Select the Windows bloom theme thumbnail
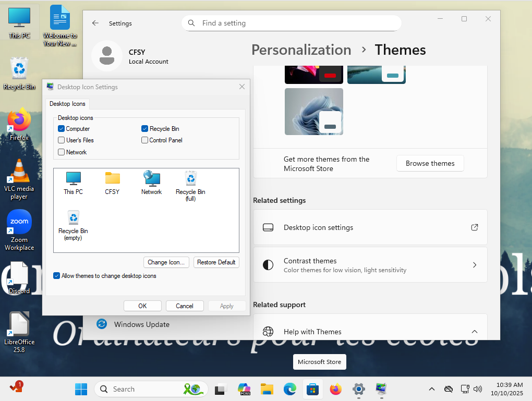 [313, 111]
